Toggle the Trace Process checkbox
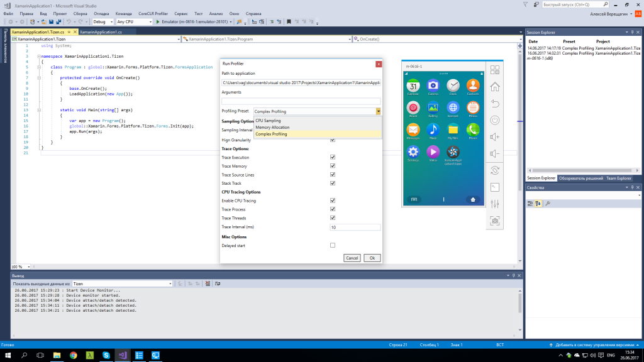Viewport: 644px width, 362px height. [x=333, y=209]
